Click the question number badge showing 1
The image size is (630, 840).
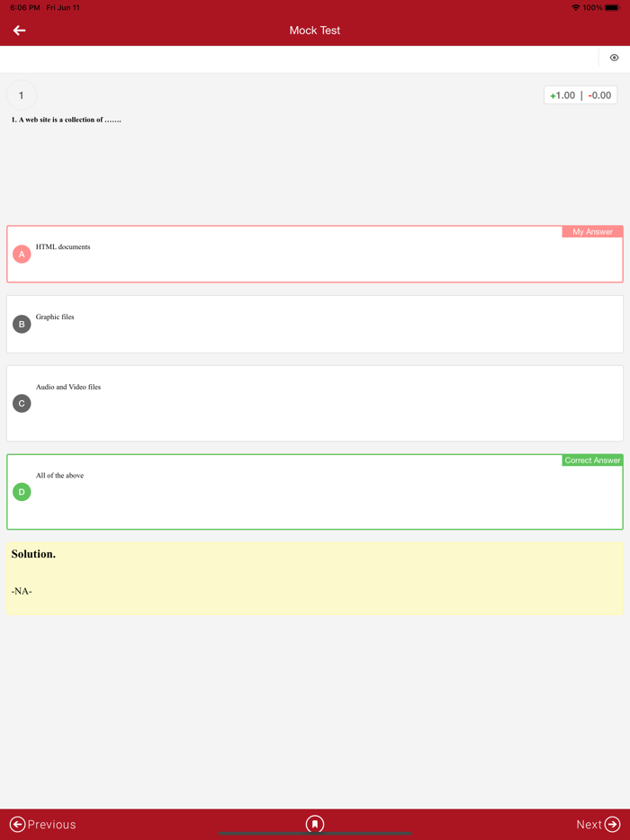(20, 94)
